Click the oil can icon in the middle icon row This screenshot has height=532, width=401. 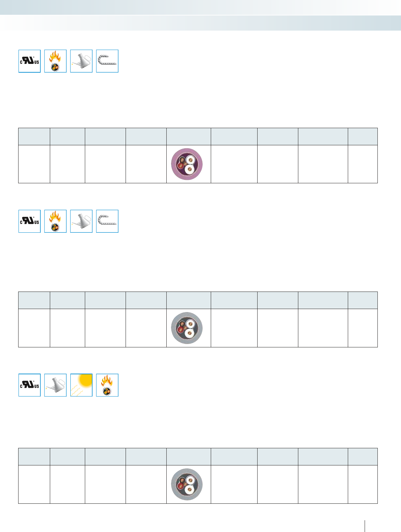click(x=81, y=221)
